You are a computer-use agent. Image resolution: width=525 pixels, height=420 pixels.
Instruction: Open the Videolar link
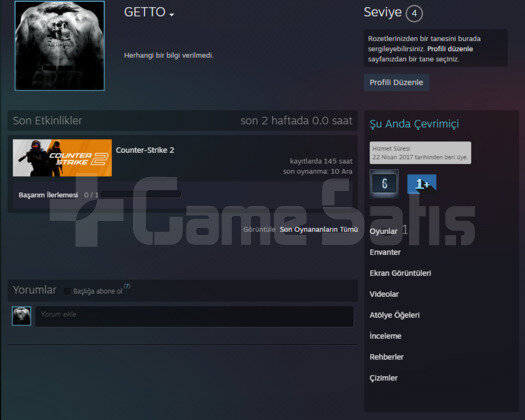[x=384, y=294]
